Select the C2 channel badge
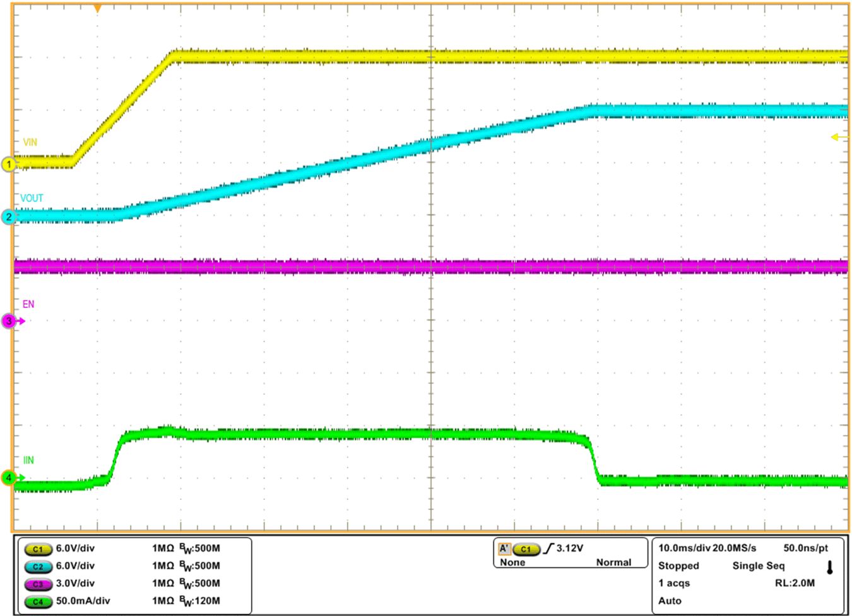 pyautogui.click(x=38, y=566)
